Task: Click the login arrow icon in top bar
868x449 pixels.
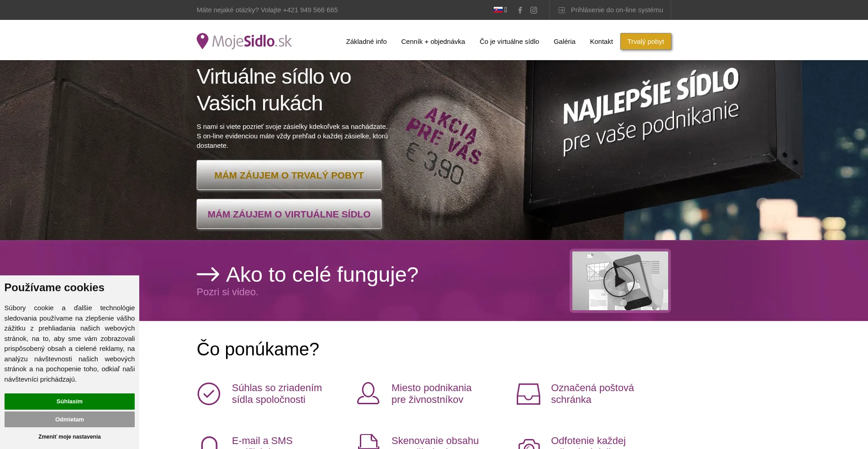Action: point(561,10)
